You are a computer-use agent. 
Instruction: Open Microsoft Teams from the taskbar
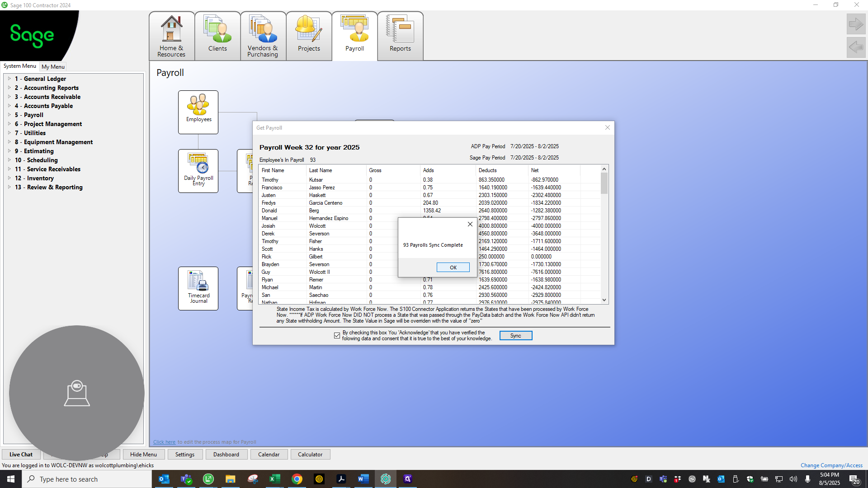point(186,479)
